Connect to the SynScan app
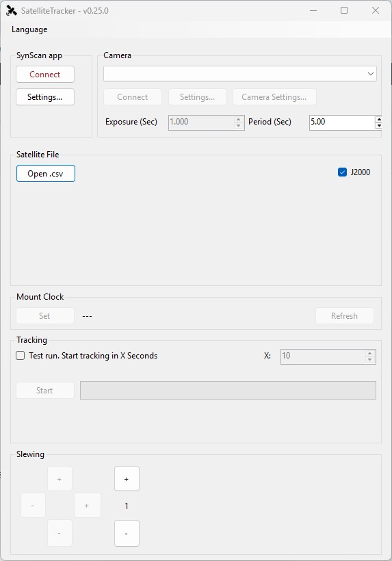Viewport: 392px width, 561px height. click(x=45, y=75)
